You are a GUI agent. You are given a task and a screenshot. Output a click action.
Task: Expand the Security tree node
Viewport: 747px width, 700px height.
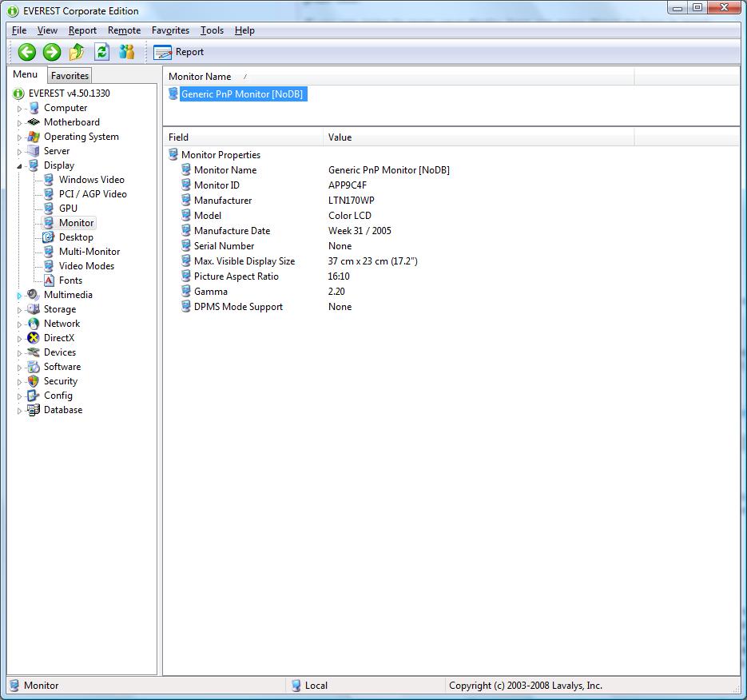coord(19,382)
